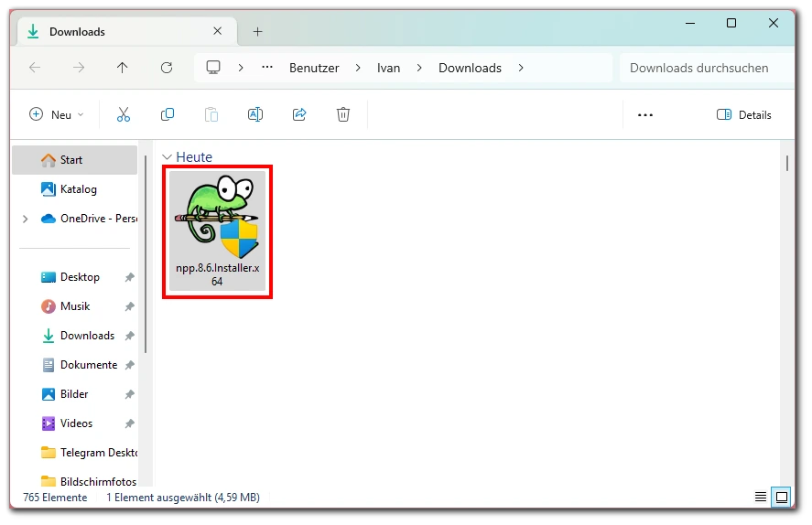Image resolution: width=812 pixels, height=525 pixels.
Task: Unpin Dokumente from quick access
Action: click(129, 365)
